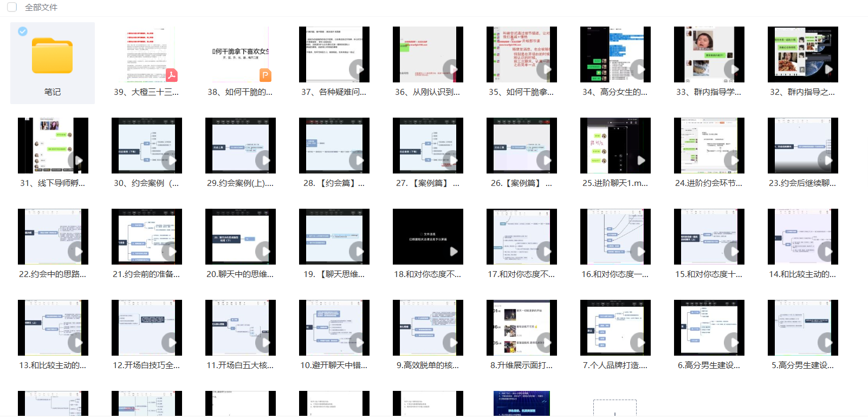
Task: Open thumbnail of 23.约会后继续聊 video
Action: click(x=803, y=145)
